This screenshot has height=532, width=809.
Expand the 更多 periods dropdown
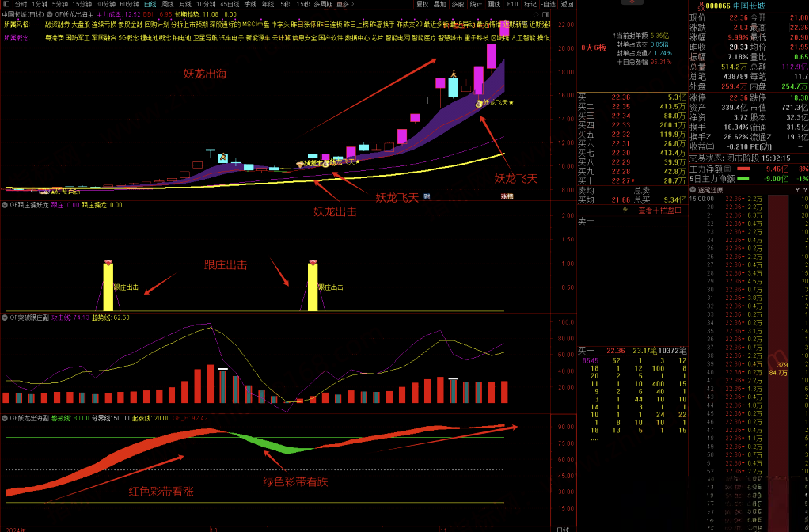pyautogui.click(x=343, y=4)
